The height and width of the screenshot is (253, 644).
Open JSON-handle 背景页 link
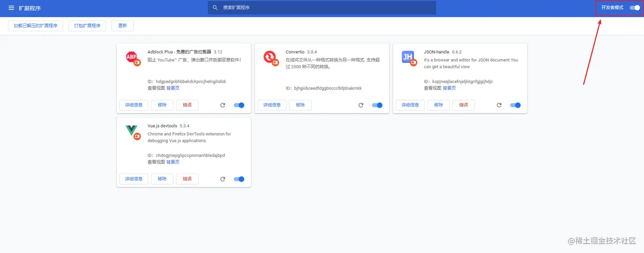449,88
